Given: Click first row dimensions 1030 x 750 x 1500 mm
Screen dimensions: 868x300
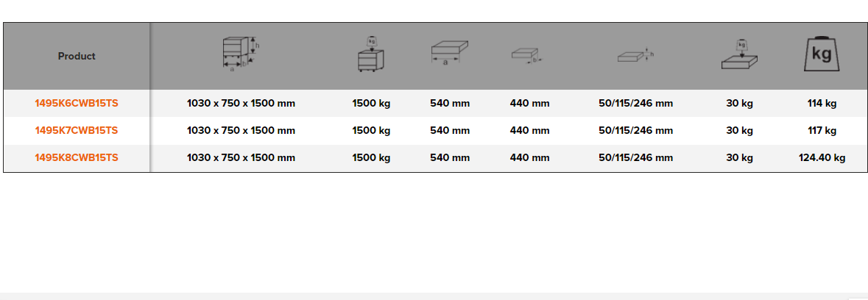Looking at the screenshot, I should pyautogui.click(x=241, y=104).
